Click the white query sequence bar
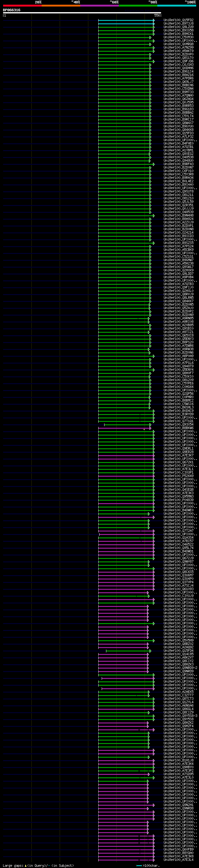Image resolution: width=199 pixels, height=868 pixels. 82,13
